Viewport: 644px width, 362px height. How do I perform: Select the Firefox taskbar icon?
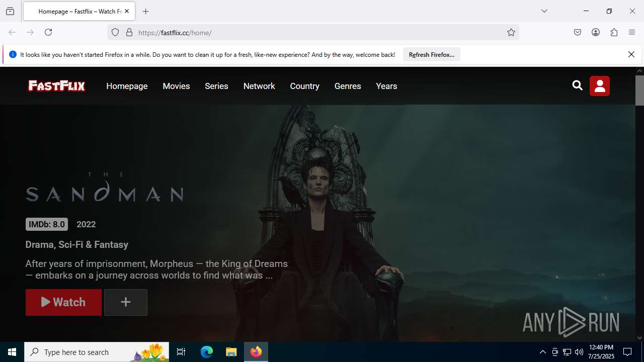point(256,352)
